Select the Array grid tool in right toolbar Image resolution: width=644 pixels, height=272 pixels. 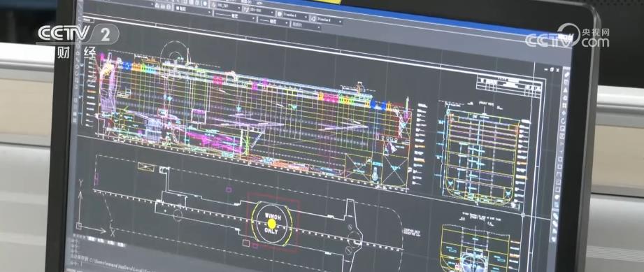564,106
